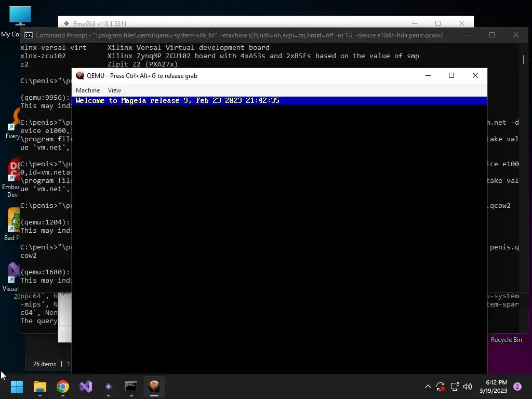Open the volume control tray icon
The image size is (532, 399).
[468, 387]
